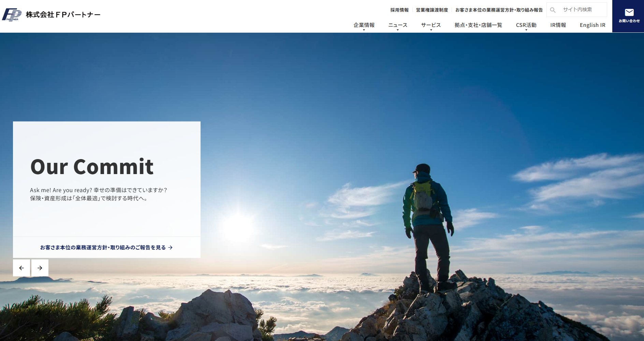644x341 pixels.
Task: Open the 採用情報 link
Action: [399, 10]
